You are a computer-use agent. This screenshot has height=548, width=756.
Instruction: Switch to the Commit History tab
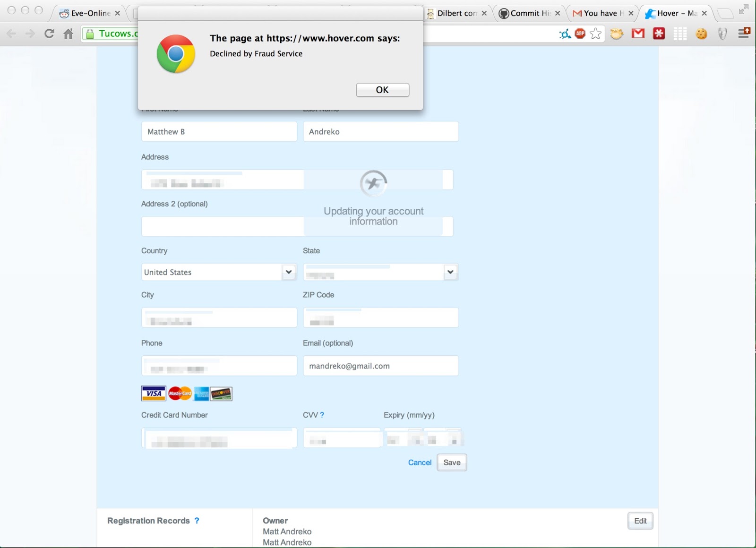(530, 13)
